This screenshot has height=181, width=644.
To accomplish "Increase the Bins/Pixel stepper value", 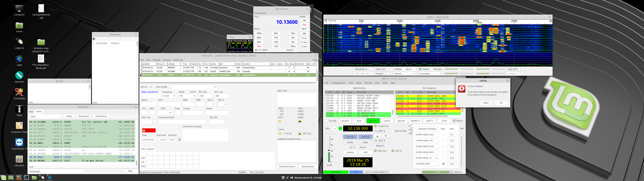I will click(372, 68).
